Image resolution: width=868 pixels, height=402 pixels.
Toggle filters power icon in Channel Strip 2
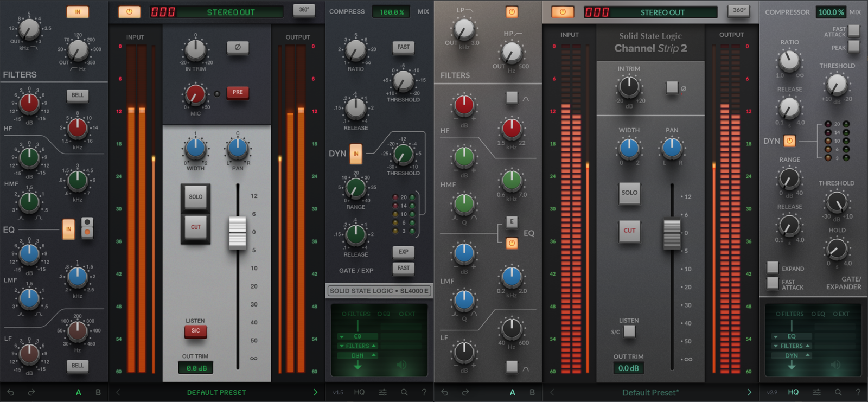(512, 11)
